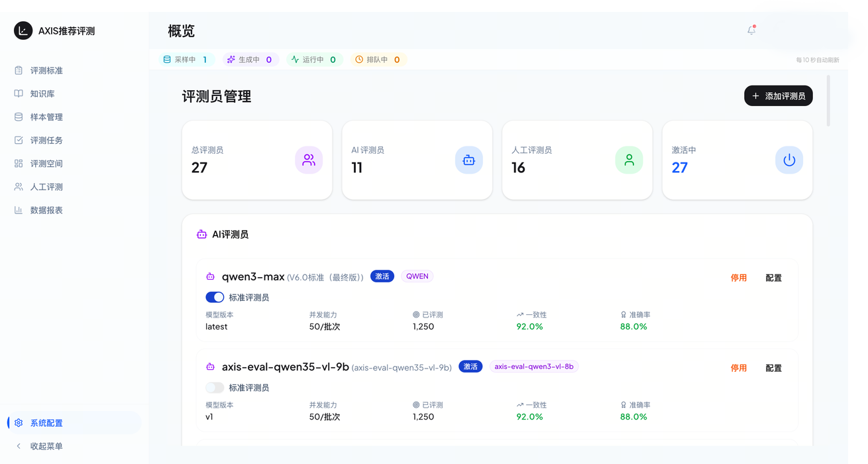Click 激活 badge on qwen3-max
The image size is (868, 464).
pos(382,276)
